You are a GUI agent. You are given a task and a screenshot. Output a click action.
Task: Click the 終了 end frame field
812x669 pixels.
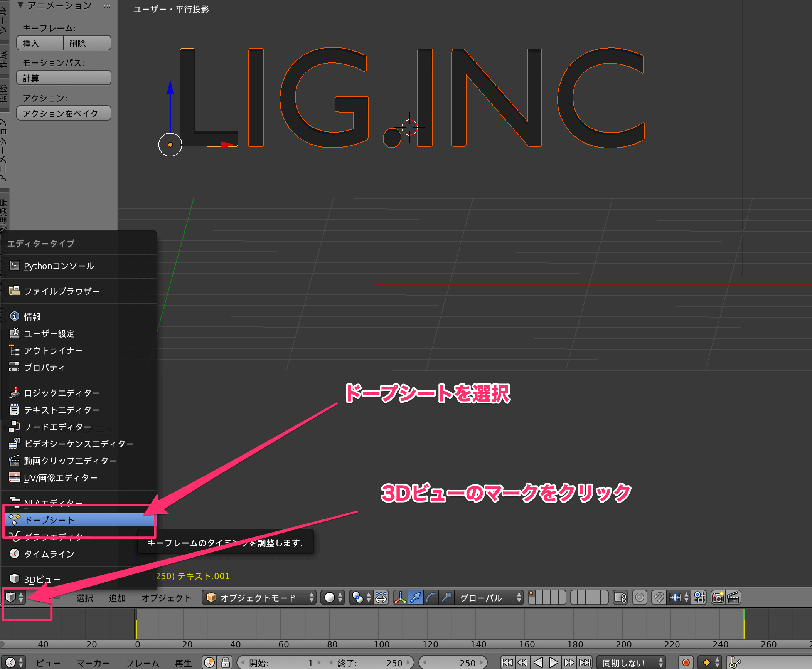point(369,662)
